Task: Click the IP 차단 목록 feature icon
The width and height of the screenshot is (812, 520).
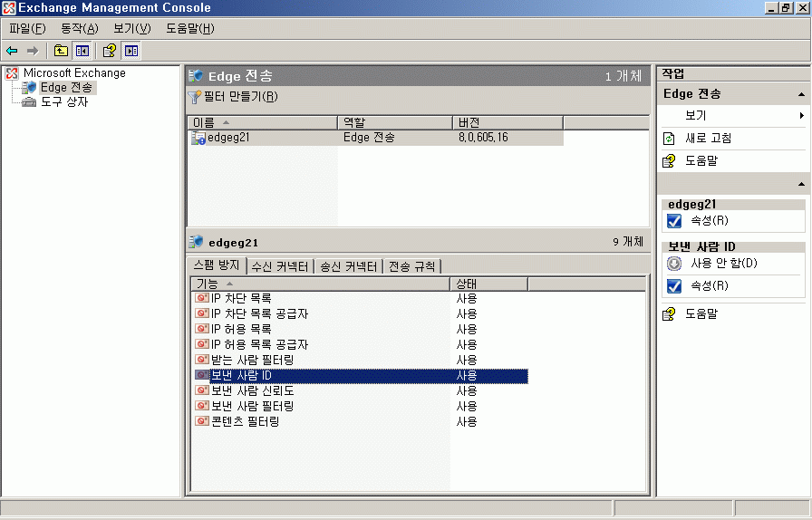Action: click(201, 298)
